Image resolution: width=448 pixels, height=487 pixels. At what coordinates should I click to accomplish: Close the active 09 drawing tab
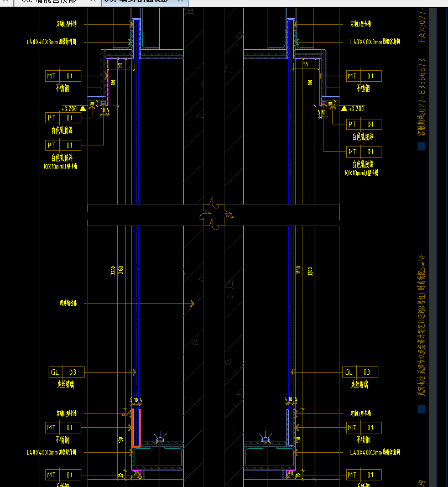click(180, 1)
